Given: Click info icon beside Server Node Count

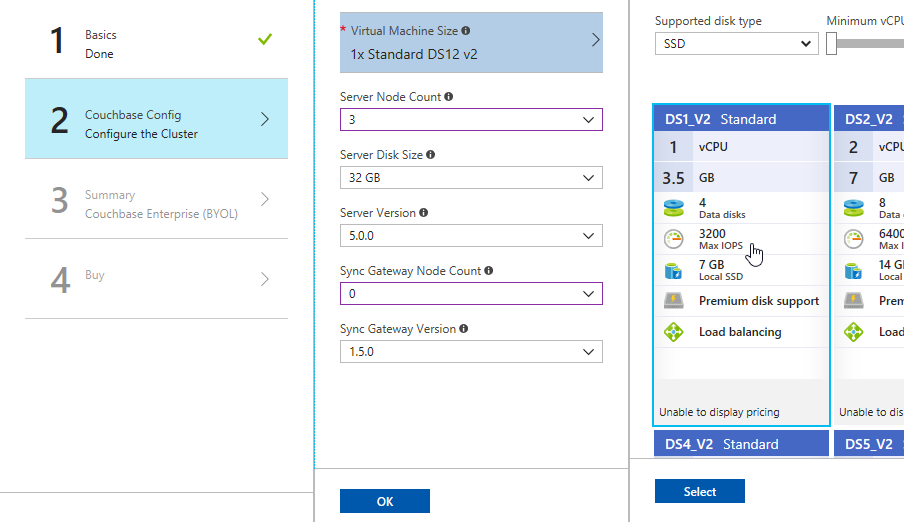Looking at the screenshot, I should 449,97.
